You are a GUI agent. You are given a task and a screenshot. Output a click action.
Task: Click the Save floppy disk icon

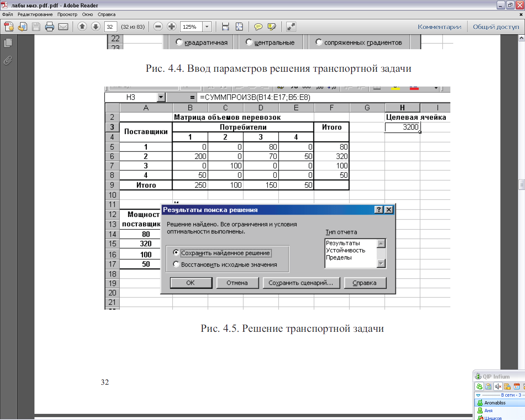[36, 27]
